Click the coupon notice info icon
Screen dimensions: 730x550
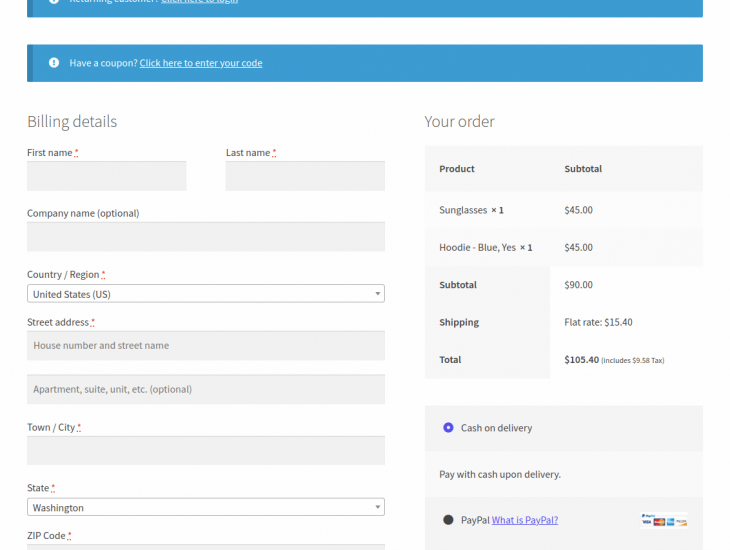click(54, 62)
